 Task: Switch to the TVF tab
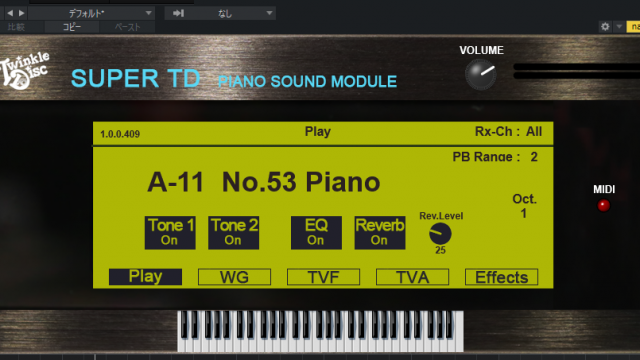(x=323, y=277)
